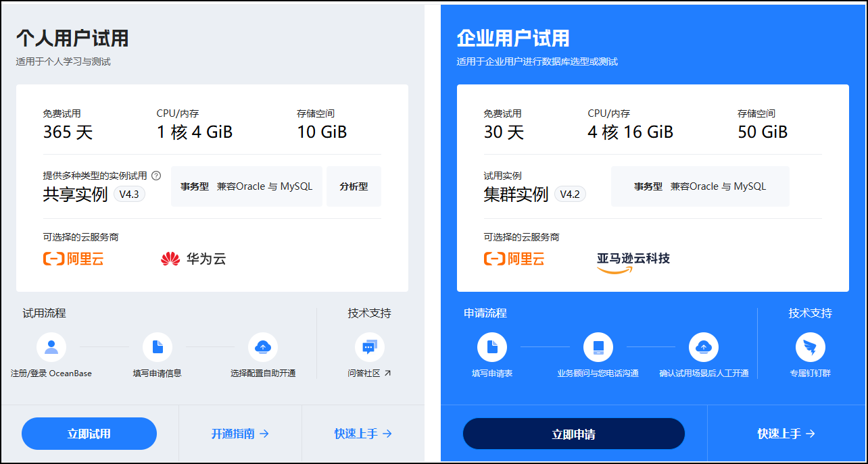Click the 立即试用 button

point(89,434)
